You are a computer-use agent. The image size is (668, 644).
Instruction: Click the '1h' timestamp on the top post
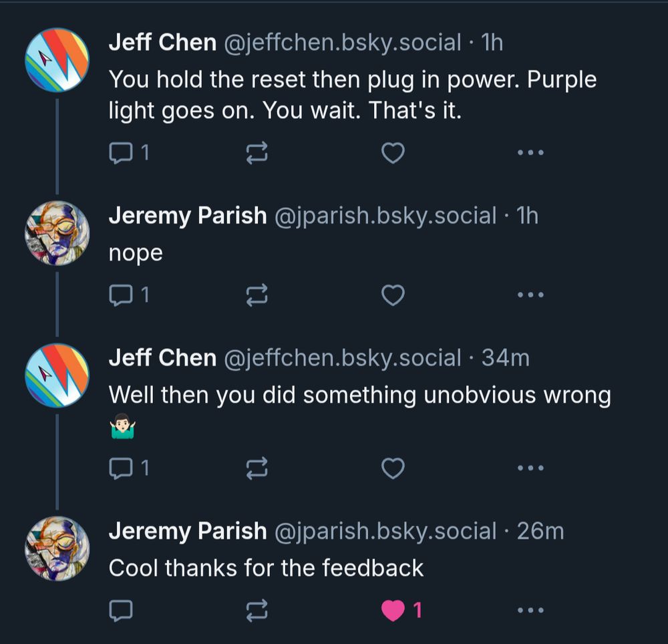point(491,42)
